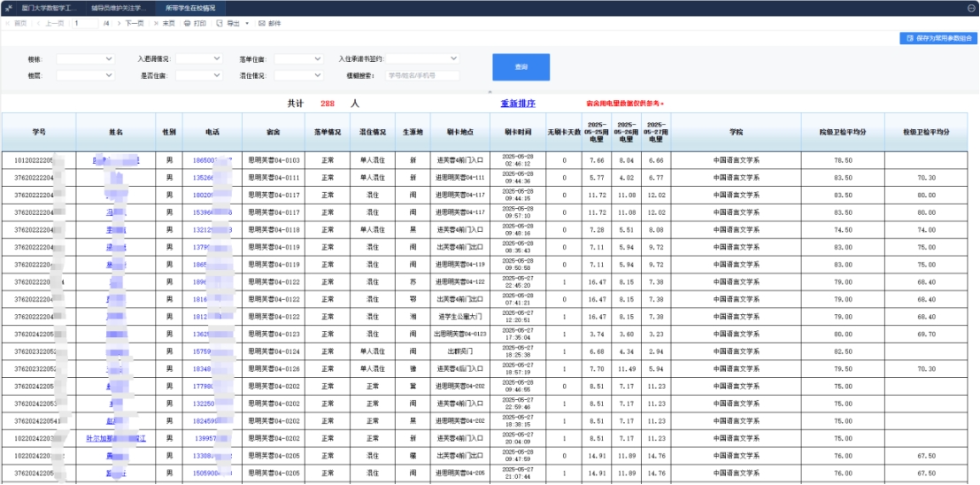This screenshot has height=485, width=980.
Task: Click 保存为常用参数组合 button
Action: (x=938, y=39)
